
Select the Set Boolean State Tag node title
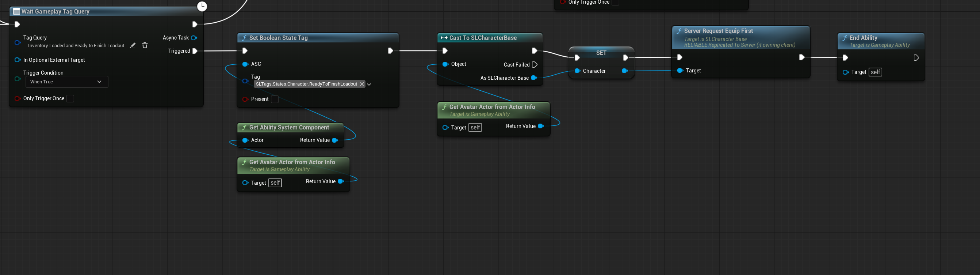point(279,38)
